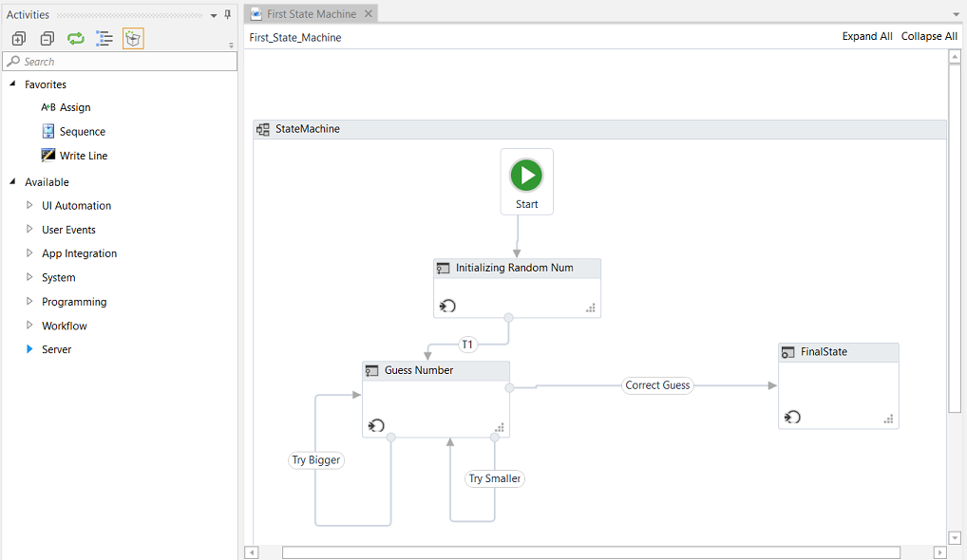967x560 pixels.
Task: Expand all activities with the plus-pages icon
Action: point(17,37)
